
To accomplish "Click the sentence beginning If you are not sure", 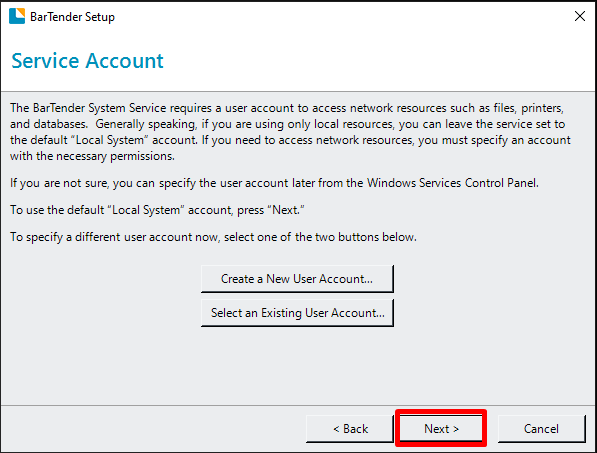I will click(x=274, y=183).
